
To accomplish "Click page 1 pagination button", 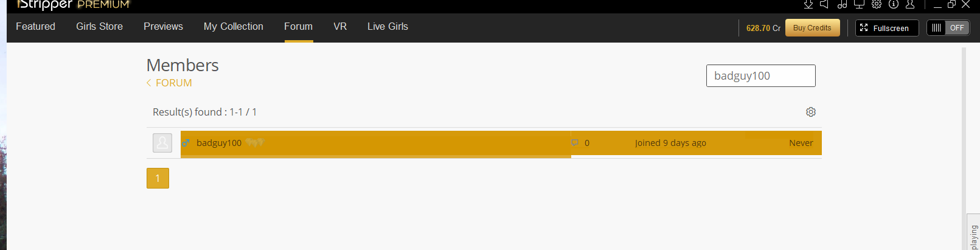I will (x=158, y=178).
